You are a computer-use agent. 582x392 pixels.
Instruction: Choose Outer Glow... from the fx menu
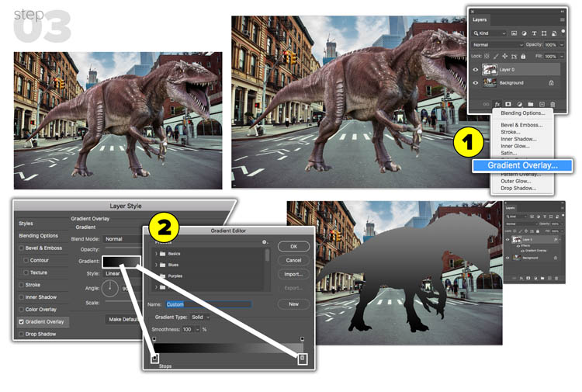pyautogui.click(x=515, y=181)
